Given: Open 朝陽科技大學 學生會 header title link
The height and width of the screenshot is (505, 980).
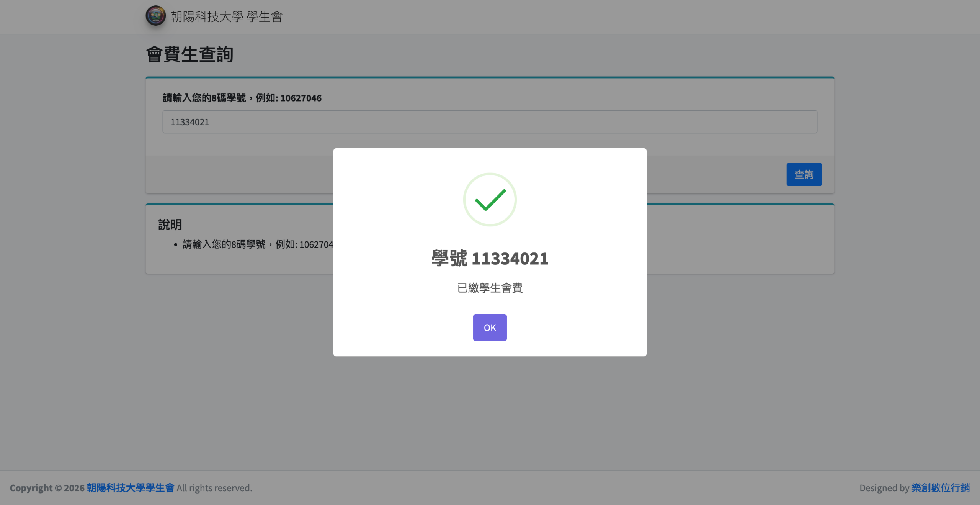Looking at the screenshot, I should (226, 17).
